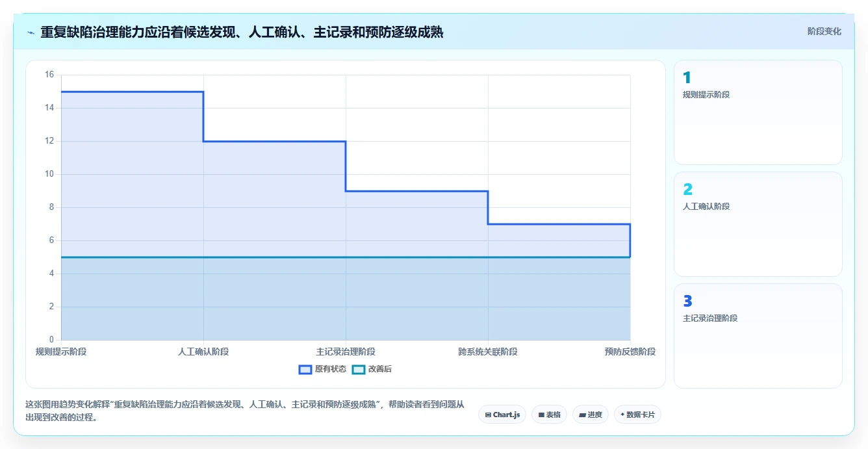Click the 规则提示阶段 x-axis label
Viewport: 868px width, 449px height.
[61, 352]
